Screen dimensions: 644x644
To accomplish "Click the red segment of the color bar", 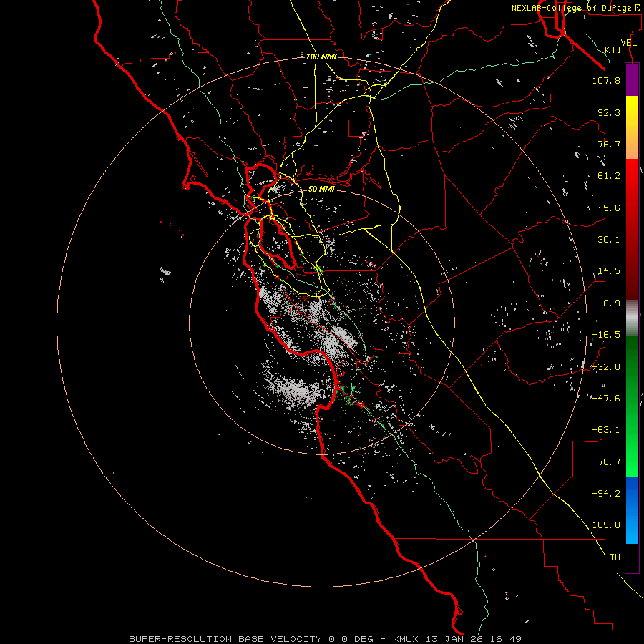I will click(632, 229).
